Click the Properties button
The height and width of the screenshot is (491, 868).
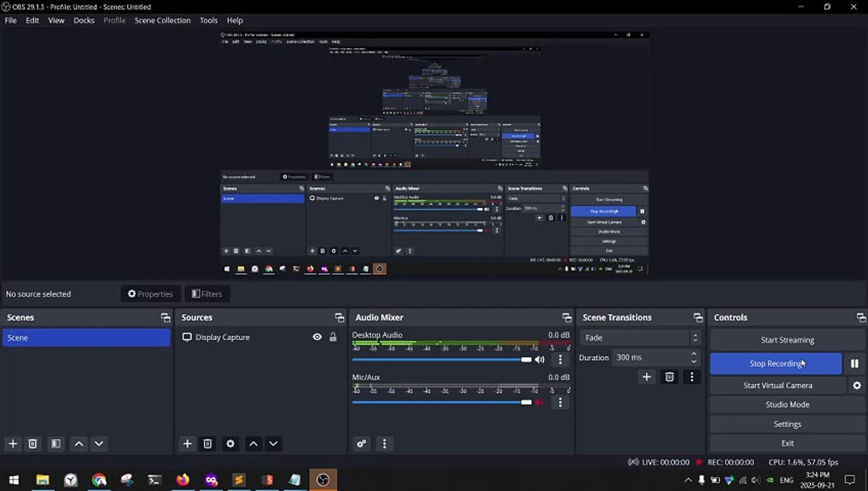150,294
